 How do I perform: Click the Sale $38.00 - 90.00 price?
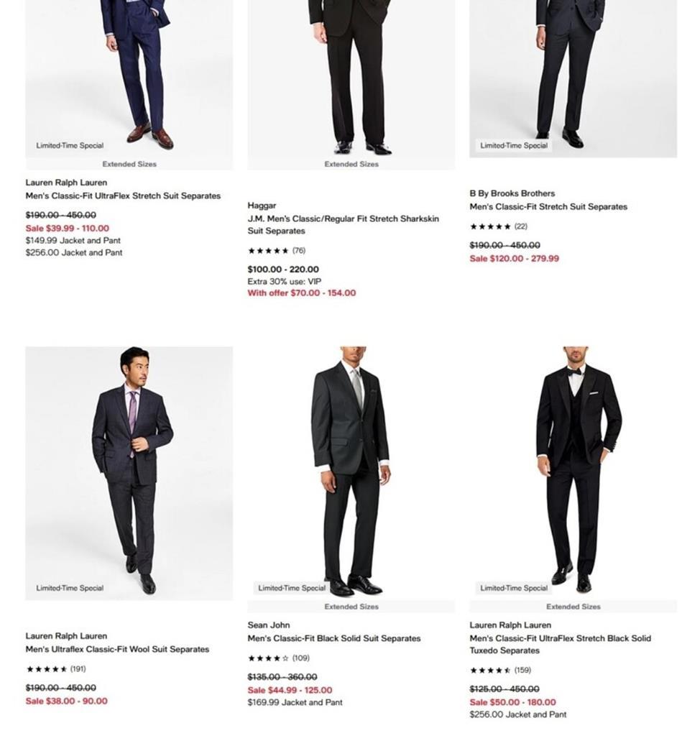click(x=66, y=701)
